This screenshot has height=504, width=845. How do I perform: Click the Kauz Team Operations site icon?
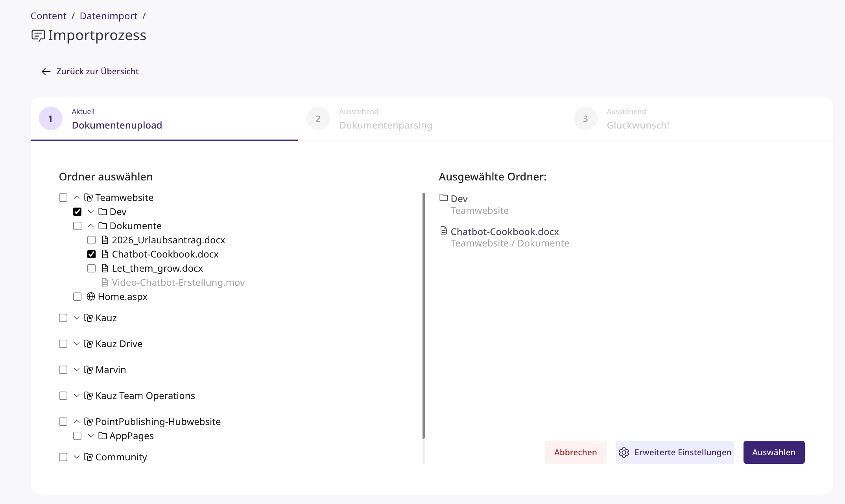point(89,395)
